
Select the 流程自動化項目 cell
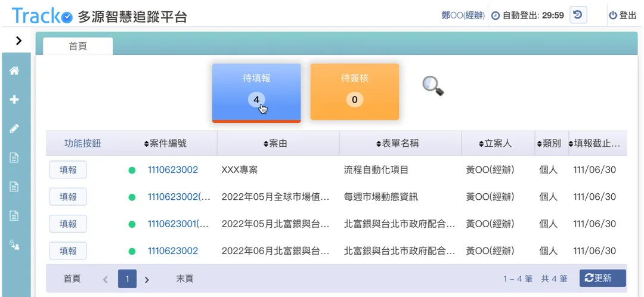(x=376, y=169)
